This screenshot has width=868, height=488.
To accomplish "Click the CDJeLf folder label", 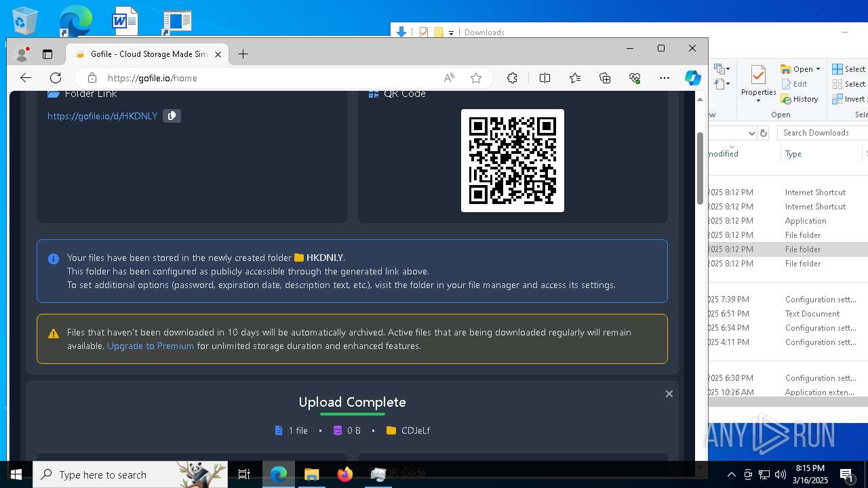I will 408,430.
